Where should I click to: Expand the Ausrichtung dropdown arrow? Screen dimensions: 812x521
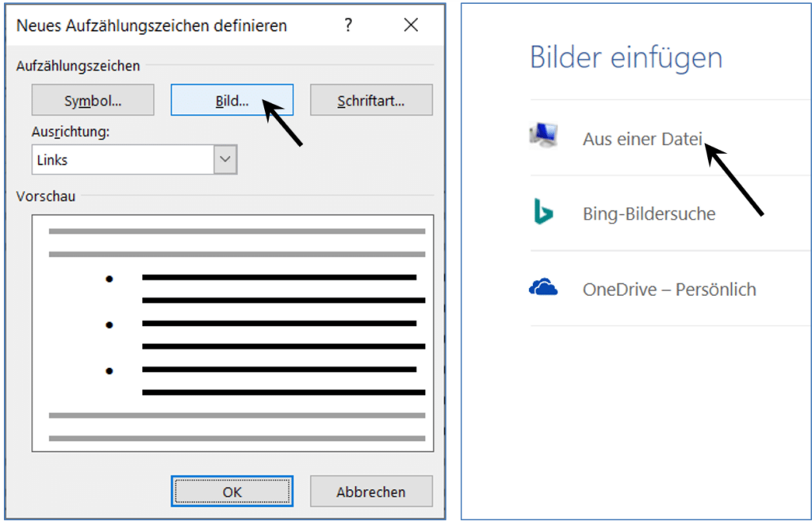pyautogui.click(x=226, y=160)
